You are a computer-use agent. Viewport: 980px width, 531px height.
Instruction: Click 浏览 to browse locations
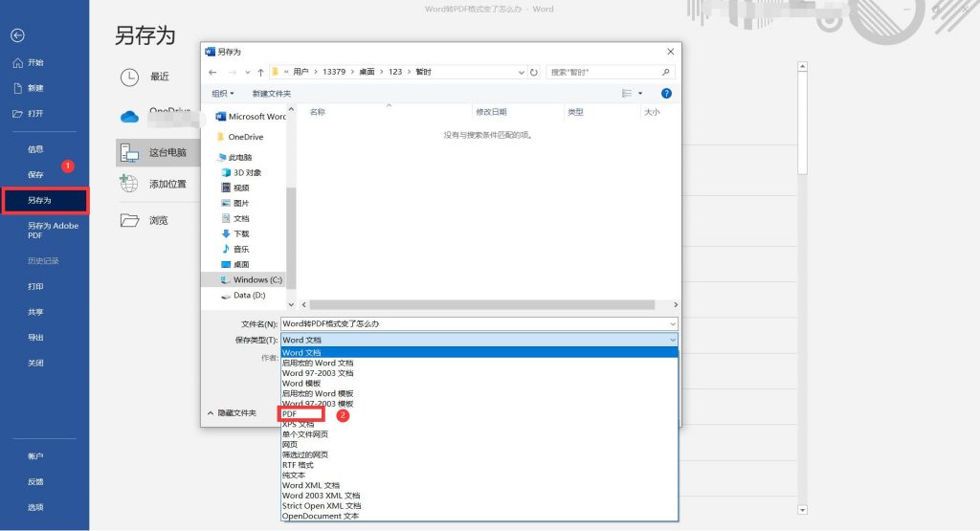click(x=158, y=220)
